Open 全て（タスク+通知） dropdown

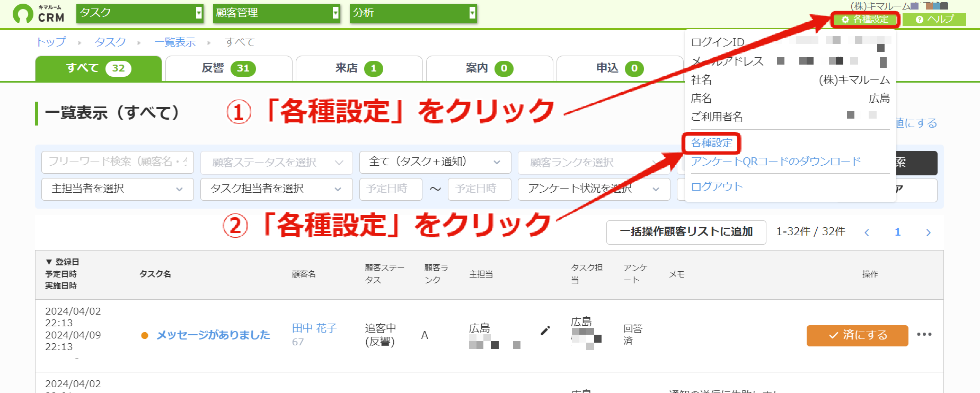[435, 162]
